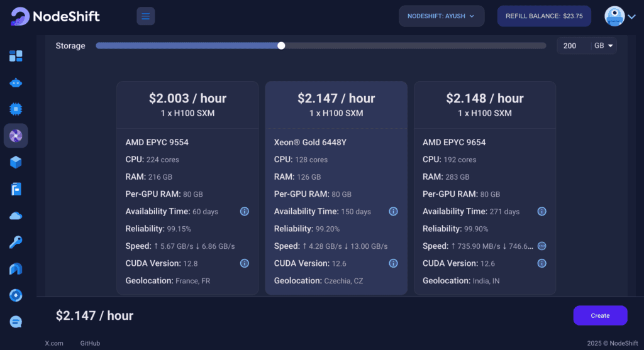644x350 pixels.
Task: Open the CPU chip icon in sidebar
Action: (16, 109)
